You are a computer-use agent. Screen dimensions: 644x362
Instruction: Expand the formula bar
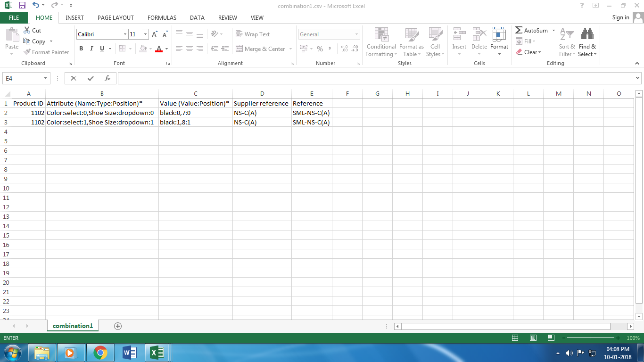[638, 78]
